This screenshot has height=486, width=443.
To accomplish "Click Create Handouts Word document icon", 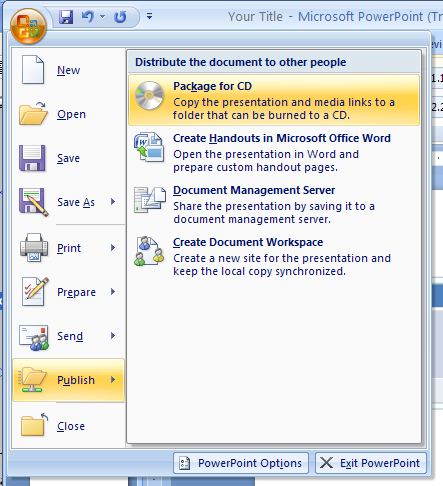I will [x=149, y=147].
